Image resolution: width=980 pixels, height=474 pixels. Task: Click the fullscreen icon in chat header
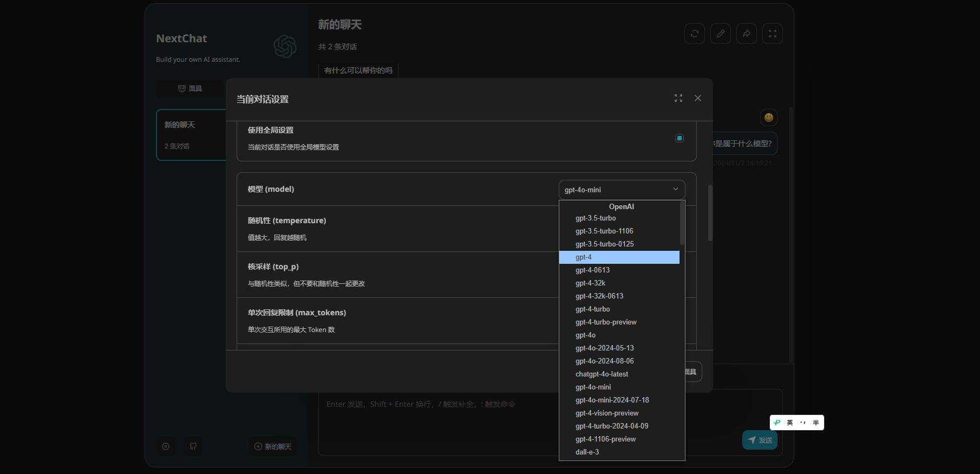click(x=773, y=34)
